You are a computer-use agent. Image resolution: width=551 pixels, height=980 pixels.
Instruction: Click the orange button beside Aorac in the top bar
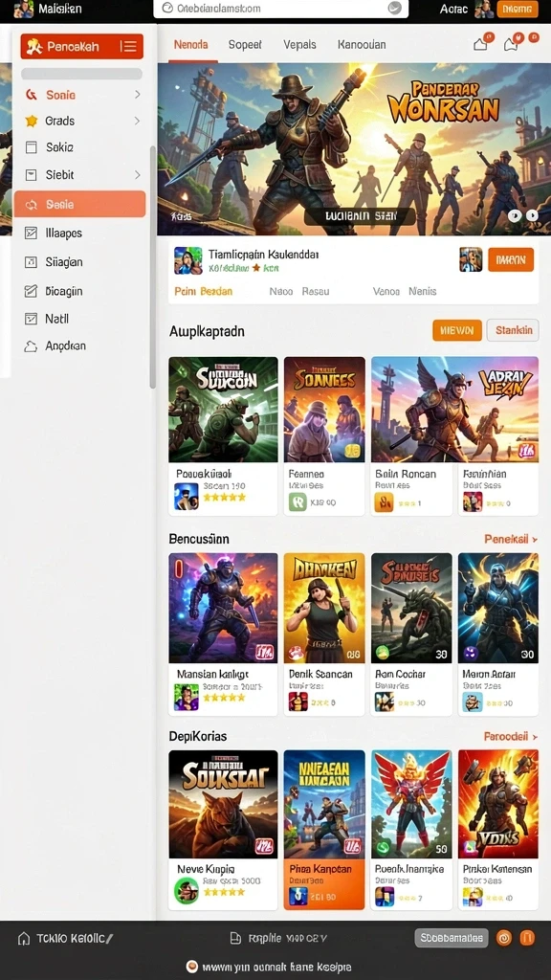pos(518,9)
